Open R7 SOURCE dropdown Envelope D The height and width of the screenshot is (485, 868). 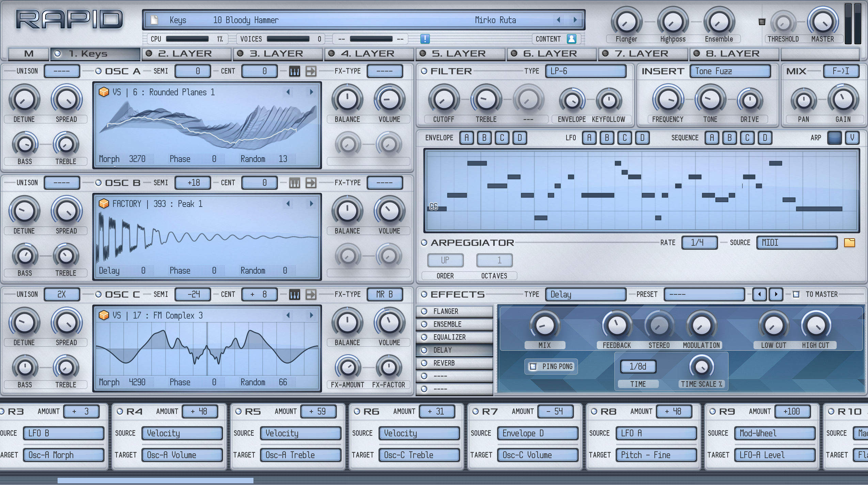coord(538,433)
